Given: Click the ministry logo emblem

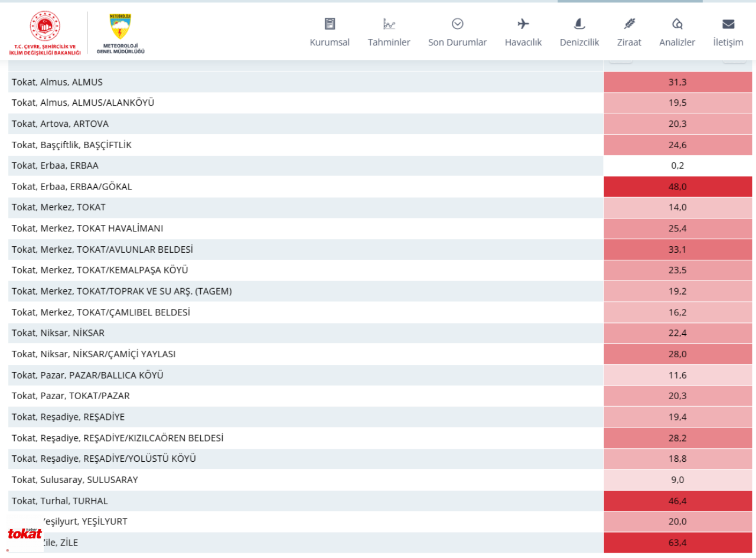Looking at the screenshot, I should 45,26.
